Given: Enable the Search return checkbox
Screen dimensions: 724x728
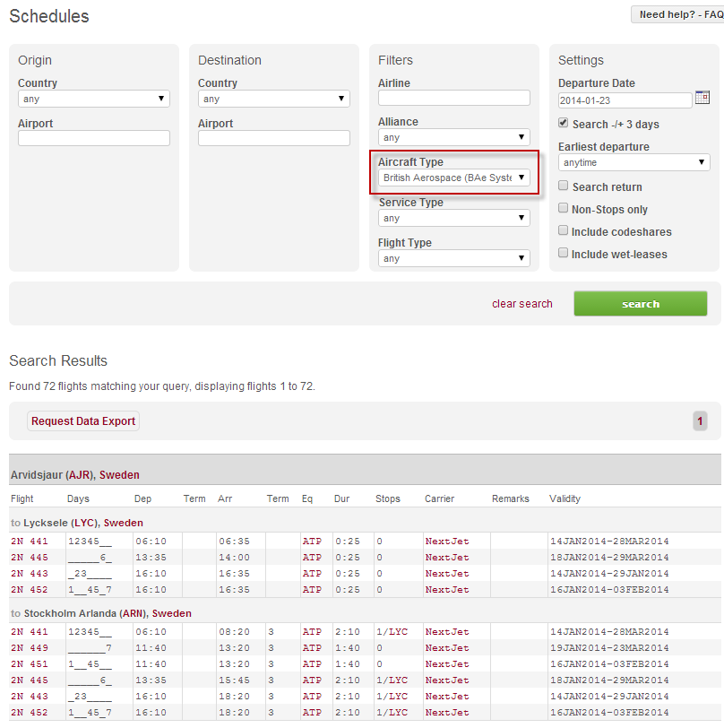Looking at the screenshot, I should pos(564,186).
